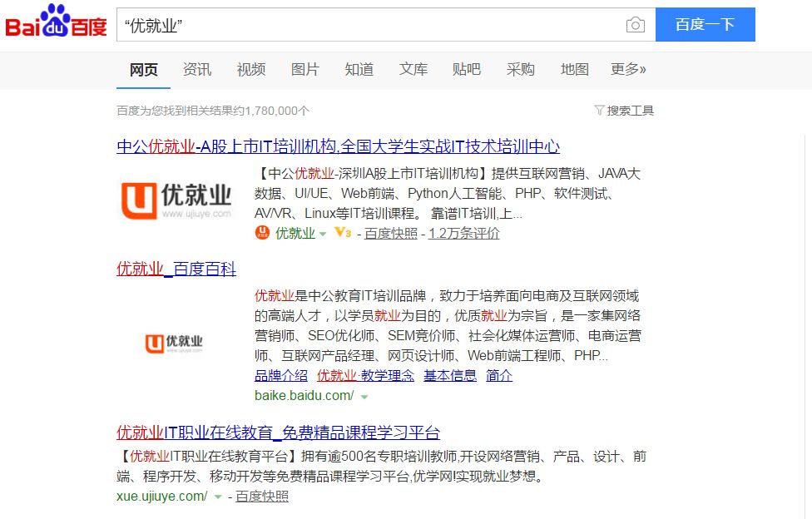Expand dropdown arrow beside baike.baidu.com
The image size is (812, 519).
tap(364, 397)
